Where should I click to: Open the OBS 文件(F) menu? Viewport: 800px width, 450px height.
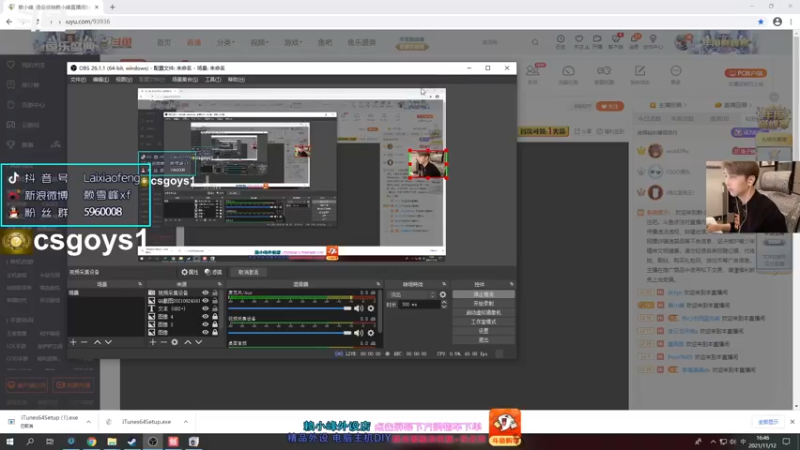point(78,80)
